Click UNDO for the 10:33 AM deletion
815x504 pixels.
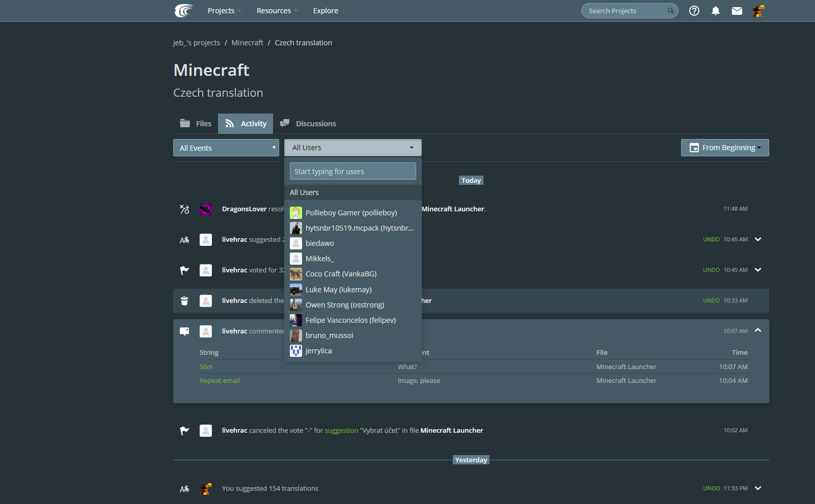pos(711,300)
